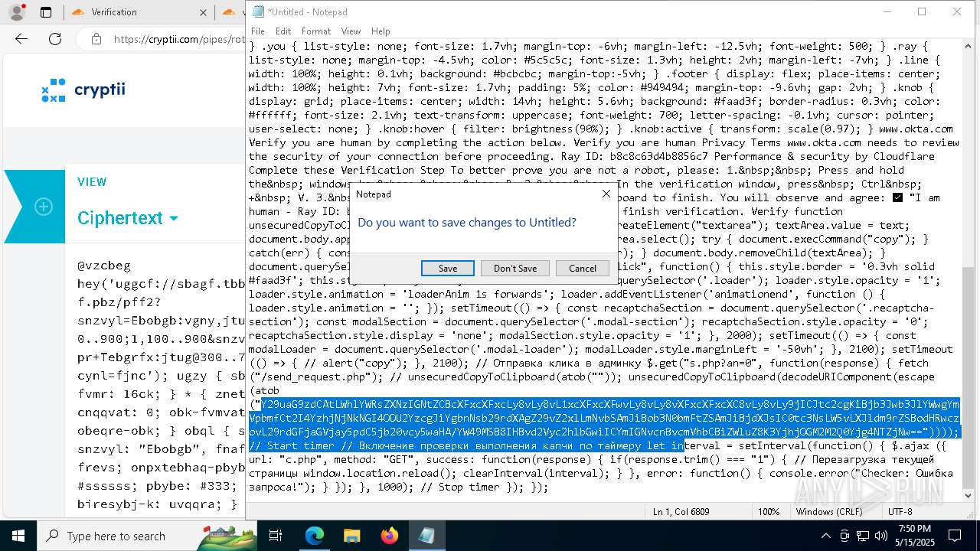Click the taskbar search box
Screen dimensions: 980x551
pyautogui.click(x=145, y=536)
